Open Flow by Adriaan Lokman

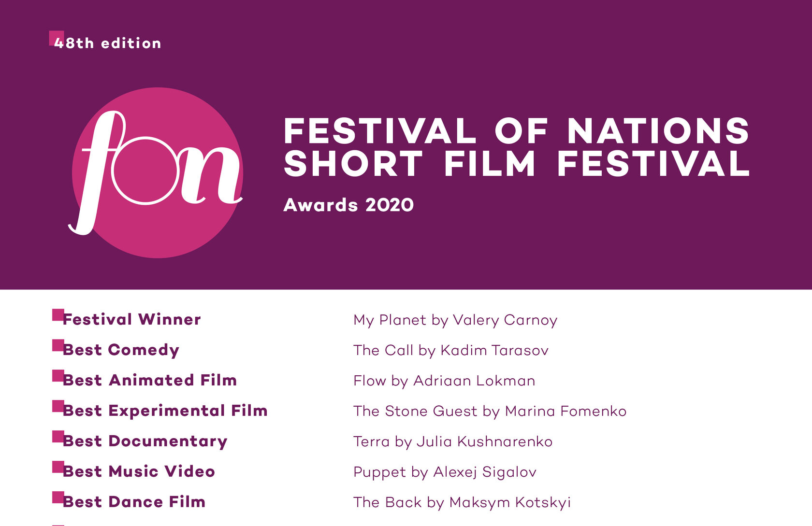coord(444,381)
